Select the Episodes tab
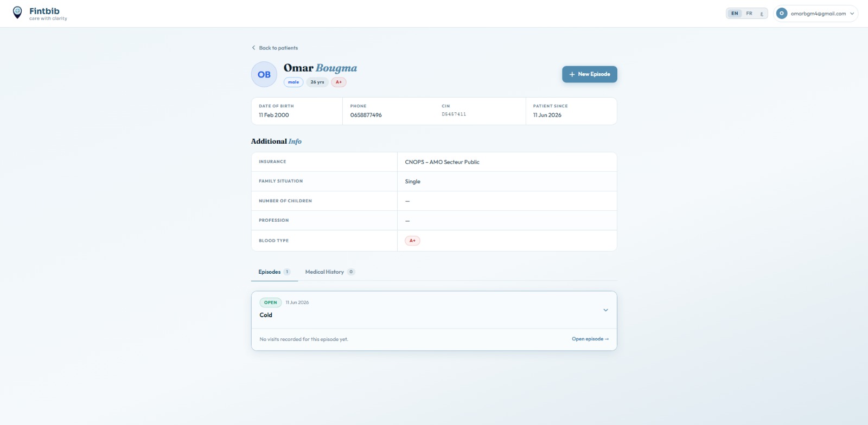 [274, 272]
